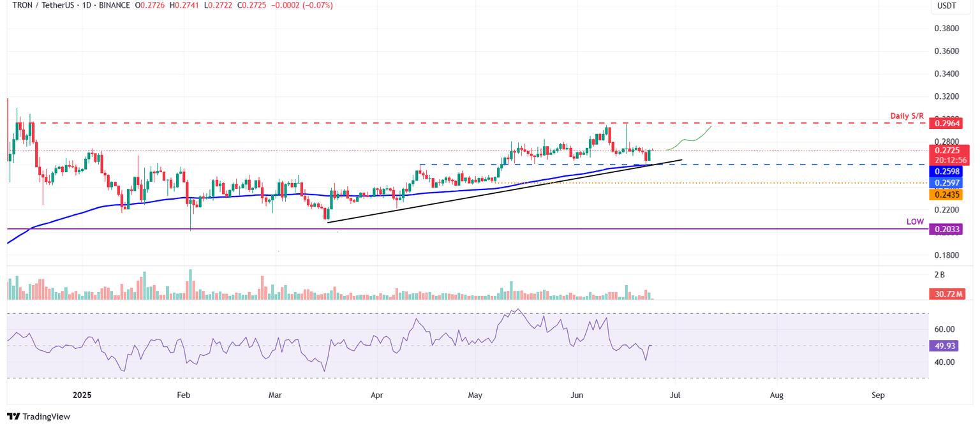Select the 2025 label on time axis

click(81, 395)
